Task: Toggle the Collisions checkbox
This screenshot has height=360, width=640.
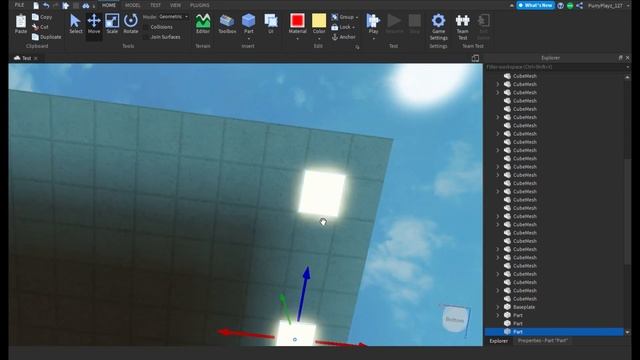Action: [x=146, y=27]
